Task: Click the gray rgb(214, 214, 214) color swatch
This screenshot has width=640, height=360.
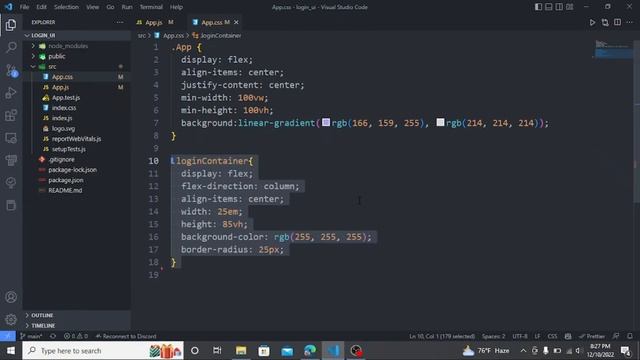Action: pos(440,122)
